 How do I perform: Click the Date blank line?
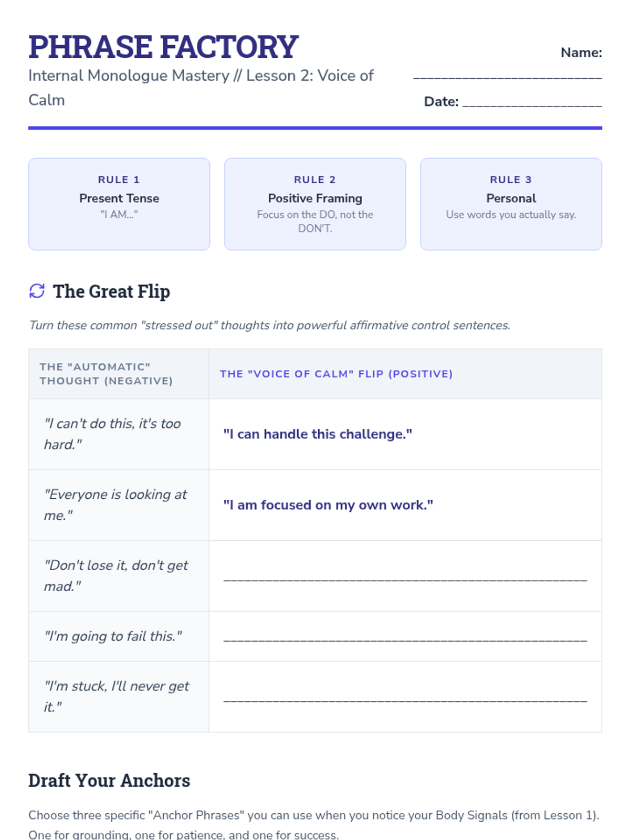pyautogui.click(x=532, y=104)
